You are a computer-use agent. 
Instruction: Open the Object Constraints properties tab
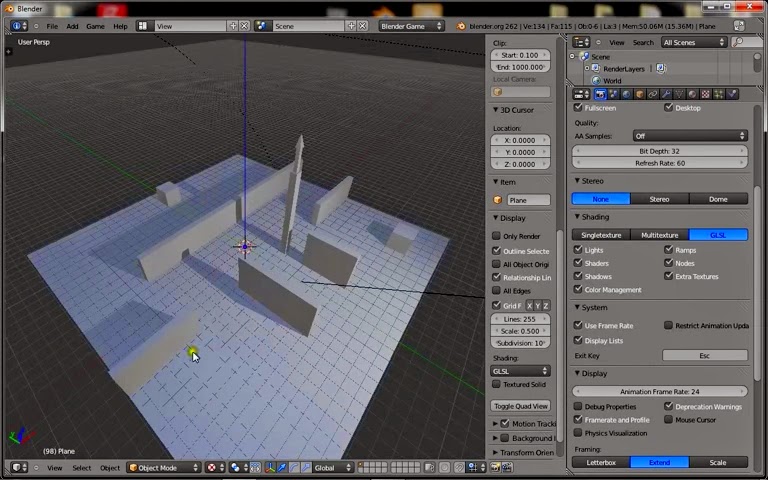[653, 94]
